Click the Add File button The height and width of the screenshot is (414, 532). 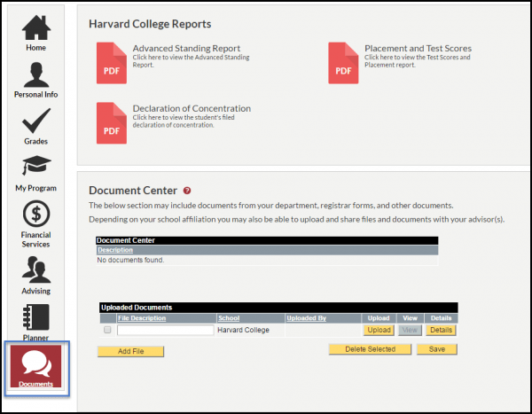click(x=130, y=351)
